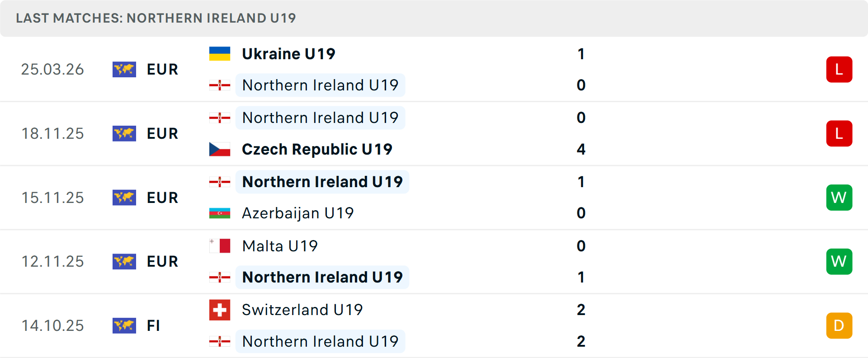Click the Switzerland U19 flag icon
The image size is (868, 358).
220,310
